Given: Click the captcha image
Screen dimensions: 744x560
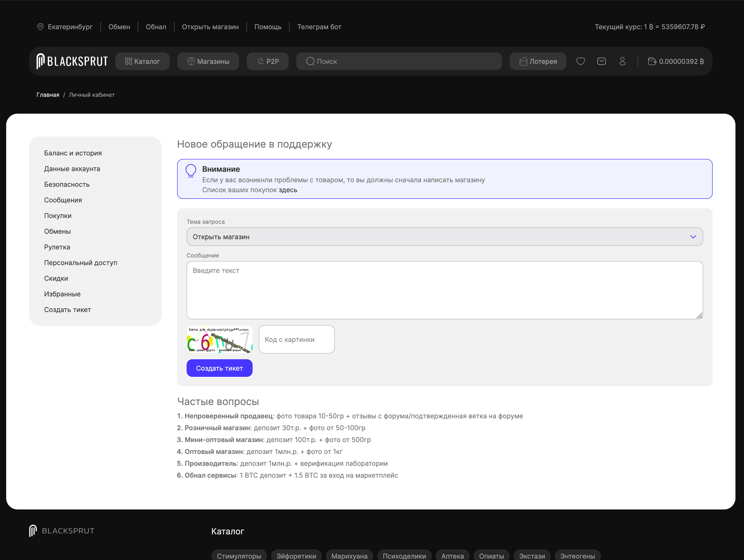Looking at the screenshot, I should coord(220,340).
